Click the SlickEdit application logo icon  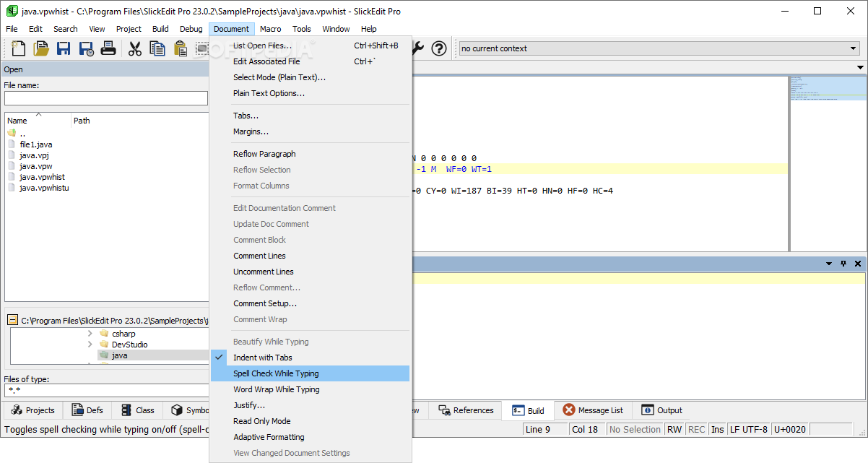12,11
